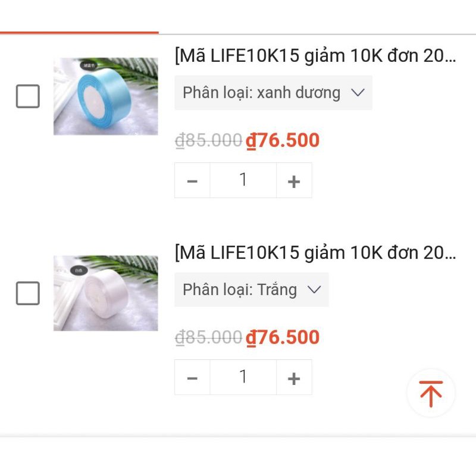The height and width of the screenshot is (476, 476).
Task: Click the crossed-out đ85.000 price for white ribbon
Action: (x=208, y=337)
